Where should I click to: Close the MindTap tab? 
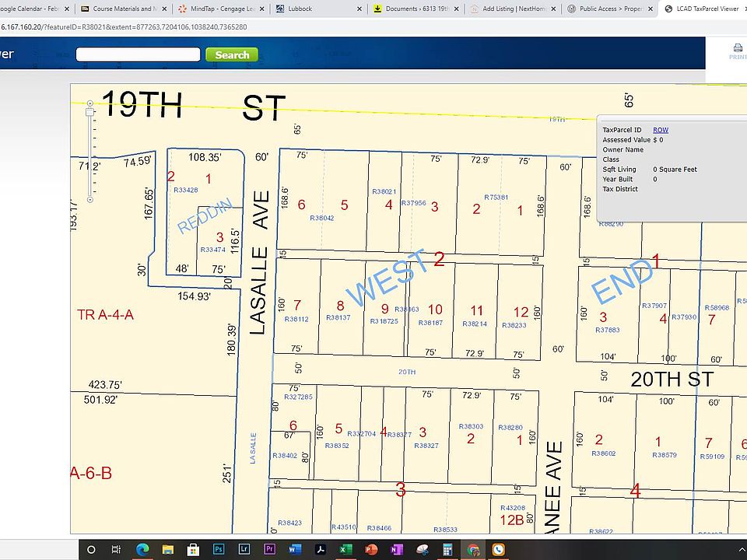[262, 9]
